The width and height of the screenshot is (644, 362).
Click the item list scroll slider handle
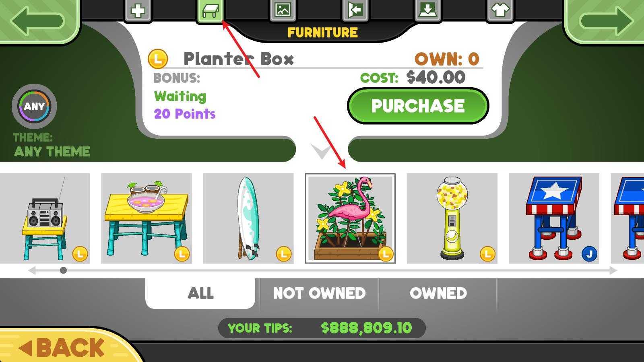[63, 270]
